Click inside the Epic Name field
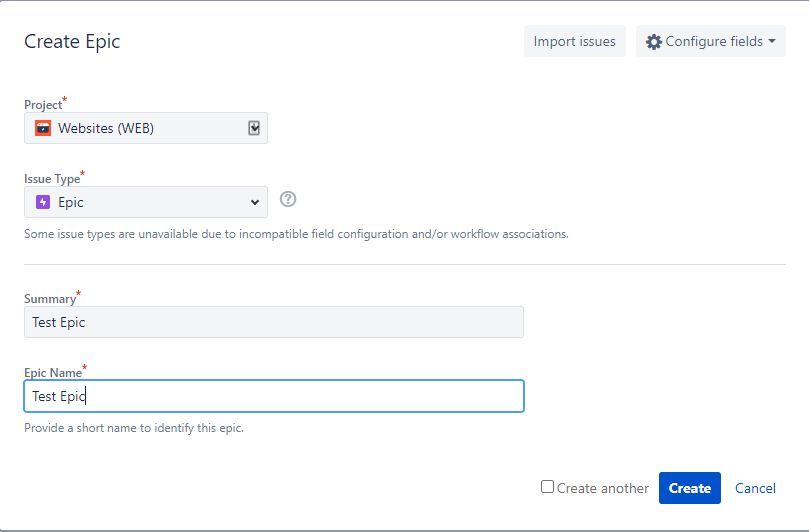 (x=274, y=396)
